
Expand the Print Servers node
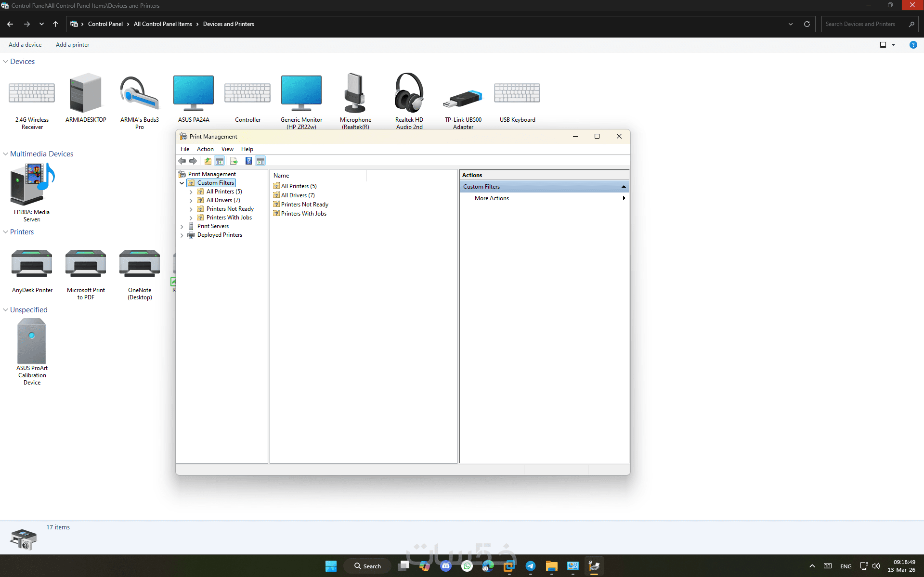coord(182,226)
